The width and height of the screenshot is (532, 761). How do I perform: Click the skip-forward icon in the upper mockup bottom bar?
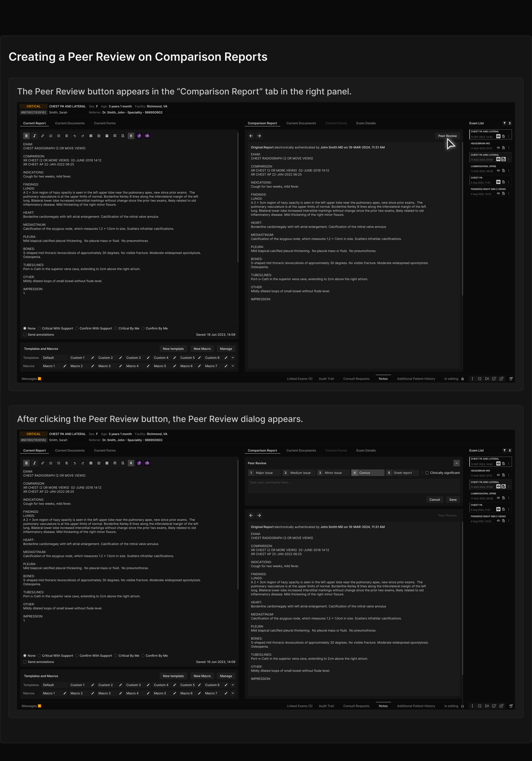(x=487, y=379)
